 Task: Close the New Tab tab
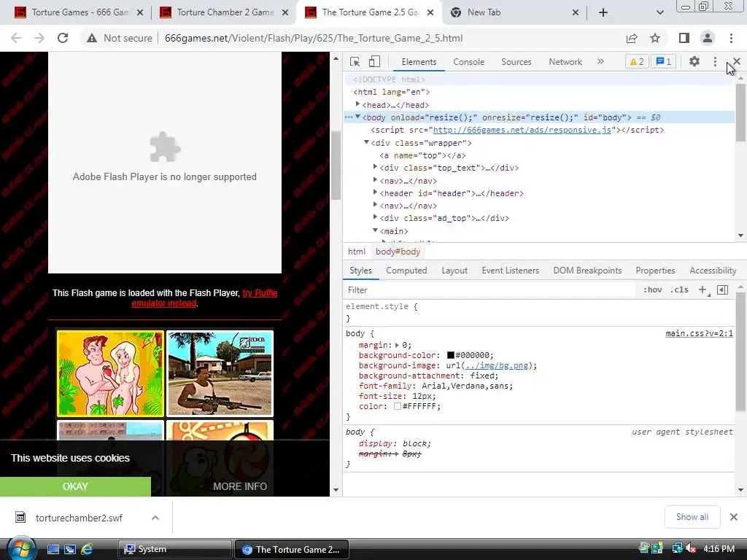(x=576, y=12)
